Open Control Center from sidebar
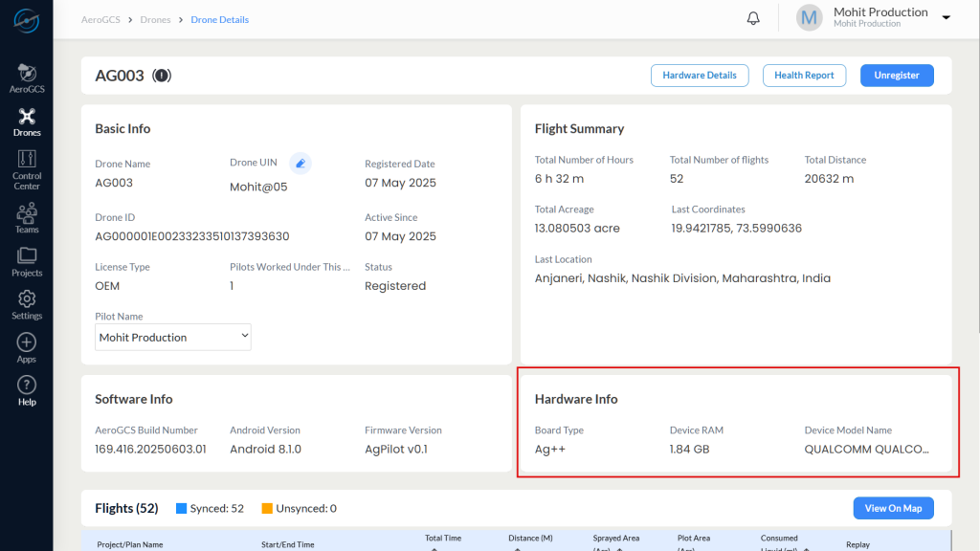Viewport: 980px width, 551px height. [27, 170]
